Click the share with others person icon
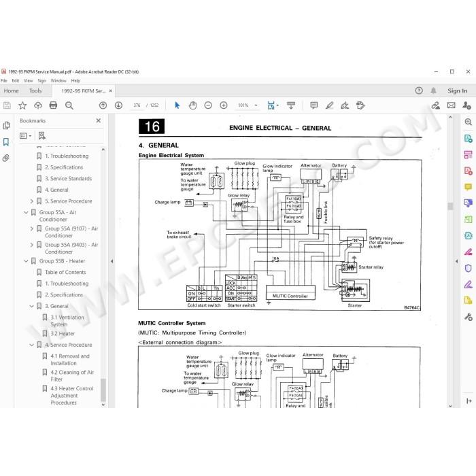 [x=466, y=105]
